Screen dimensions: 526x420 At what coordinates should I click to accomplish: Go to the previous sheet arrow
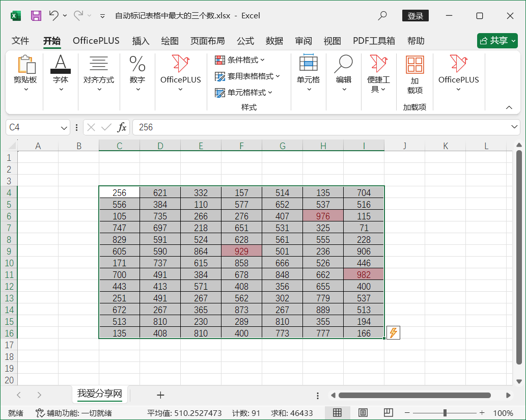point(19,395)
